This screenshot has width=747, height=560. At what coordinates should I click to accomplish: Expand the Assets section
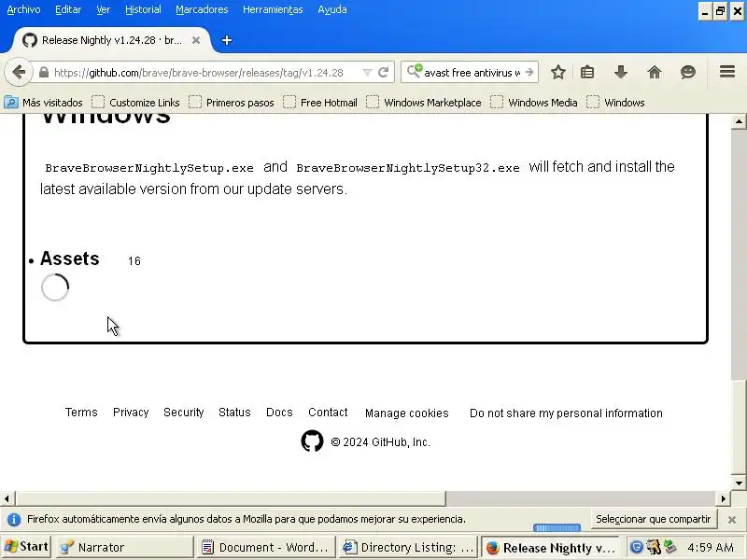[x=69, y=259]
